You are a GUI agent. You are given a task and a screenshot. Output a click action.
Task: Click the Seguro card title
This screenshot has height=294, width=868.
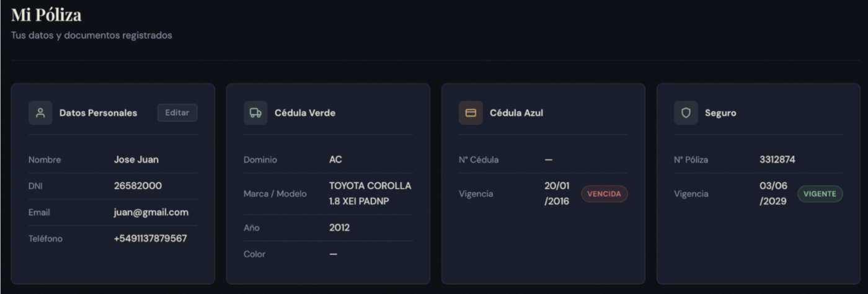tap(720, 113)
